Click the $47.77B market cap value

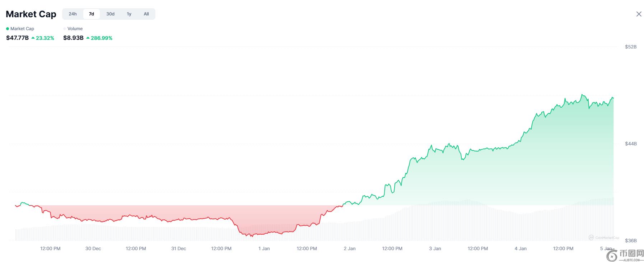click(x=17, y=38)
